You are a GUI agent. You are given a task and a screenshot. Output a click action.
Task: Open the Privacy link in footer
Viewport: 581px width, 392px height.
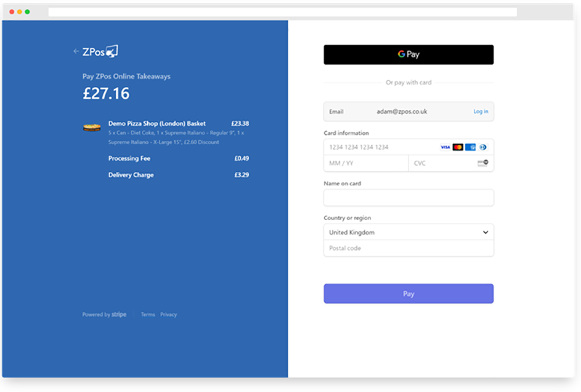point(168,315)
